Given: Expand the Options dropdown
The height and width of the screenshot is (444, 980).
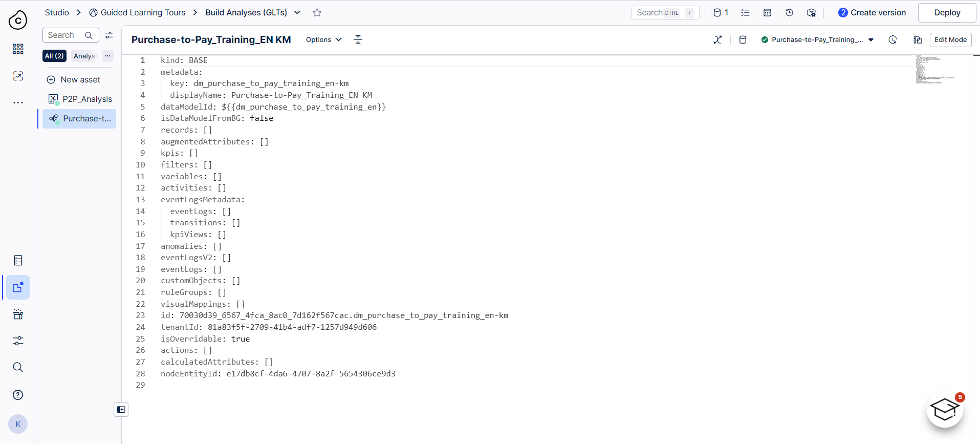Looking at the screenshot, I should point(323,40).
